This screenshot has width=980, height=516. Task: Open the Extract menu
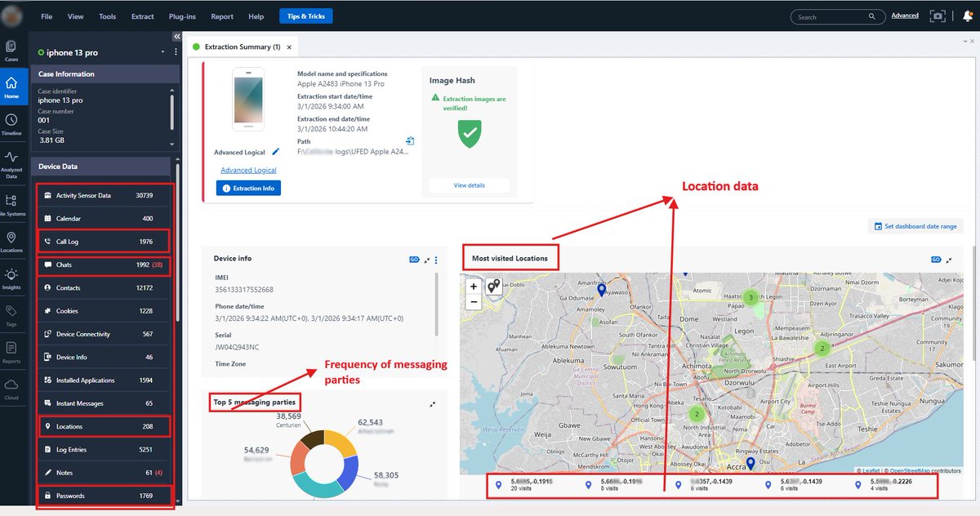(x=142, y=16)
